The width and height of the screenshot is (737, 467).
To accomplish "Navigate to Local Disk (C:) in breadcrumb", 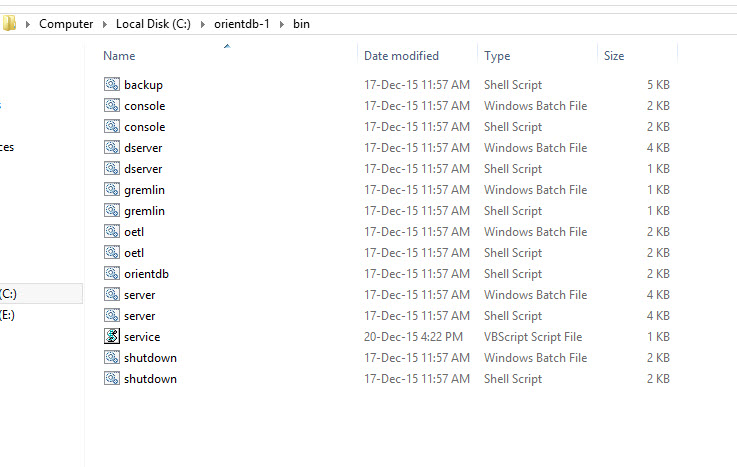I will [153, 24].
